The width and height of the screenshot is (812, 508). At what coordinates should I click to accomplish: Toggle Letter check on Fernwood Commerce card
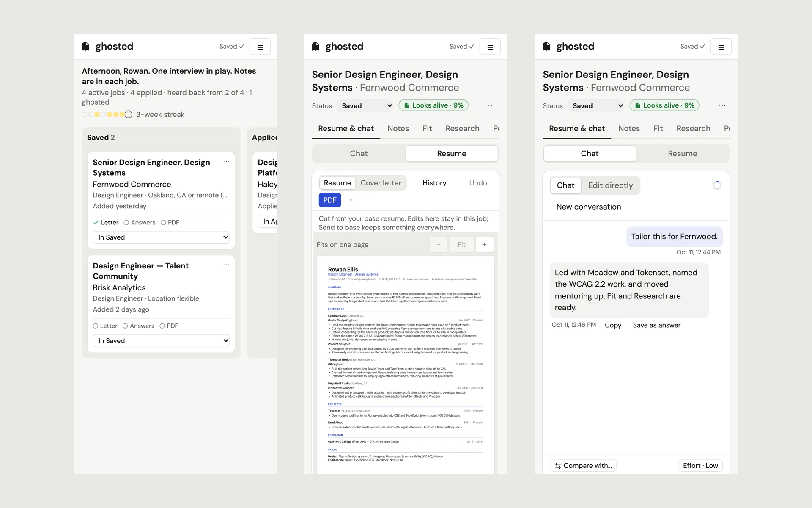point(106,222)
